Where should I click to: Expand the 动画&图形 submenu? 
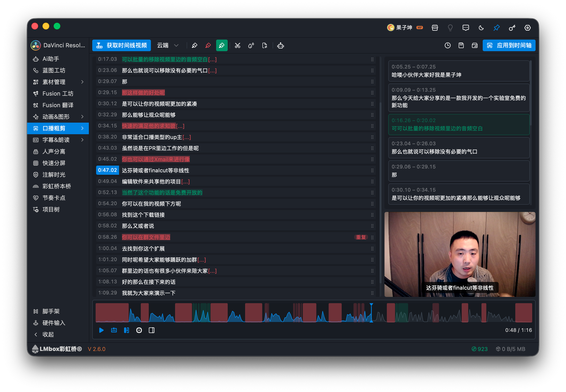(x=82, y=117)
